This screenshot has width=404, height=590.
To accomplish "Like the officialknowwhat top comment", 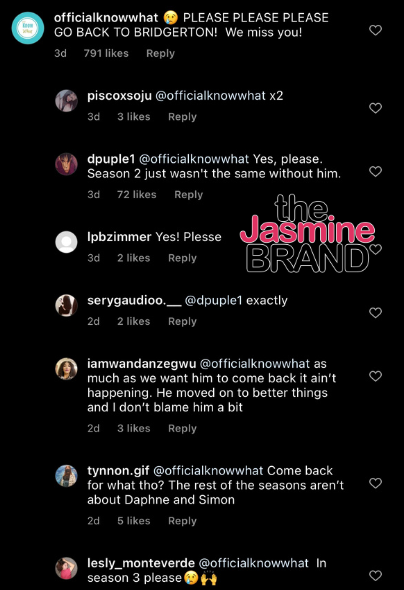I will 375,30.
